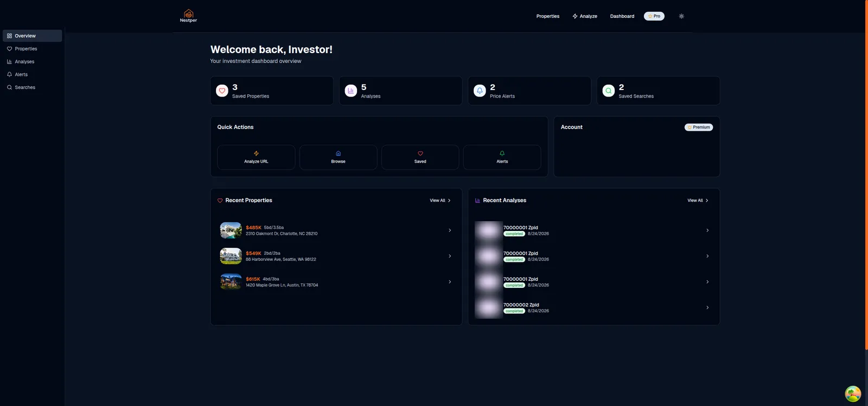Click the heart icon beside Recent Properties heading
This screenshot has width=868, height=406.
click(x=220, y=201)
